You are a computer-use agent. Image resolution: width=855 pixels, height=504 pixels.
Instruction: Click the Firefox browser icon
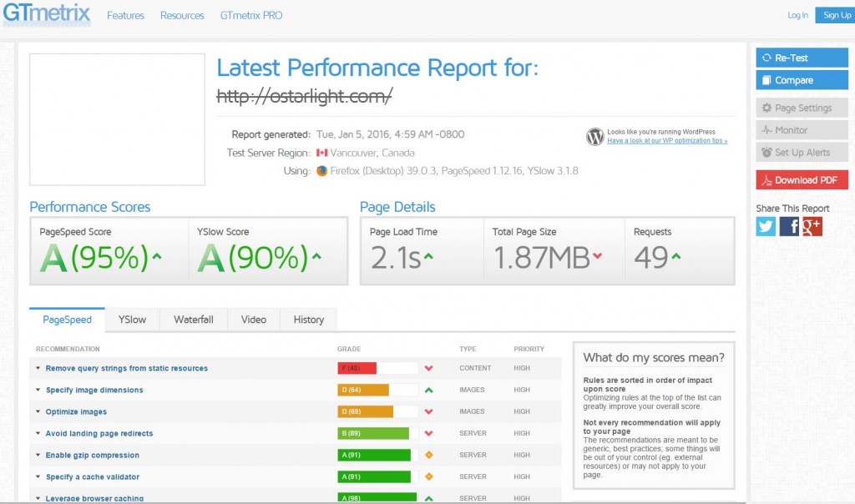[321, 171]
